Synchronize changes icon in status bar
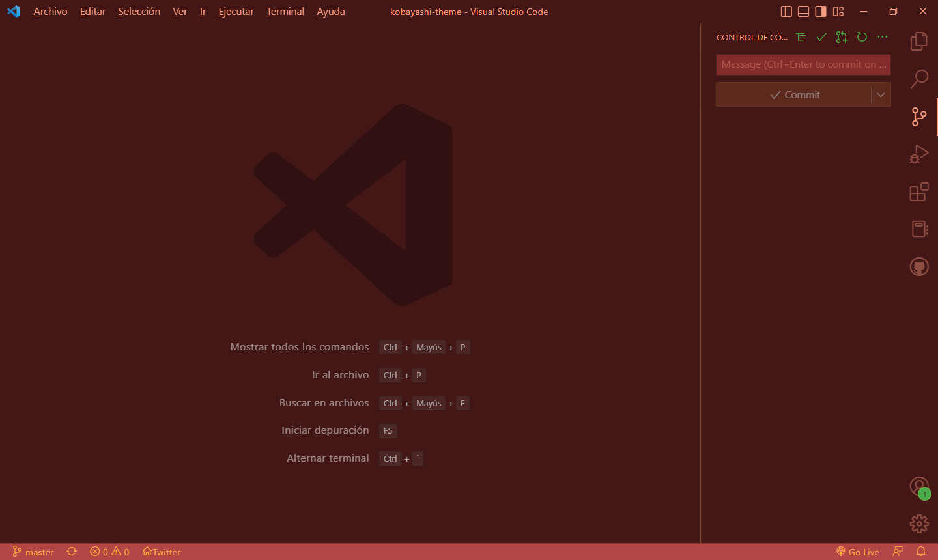This screenshot has width=938, height=560. [72, 552]
